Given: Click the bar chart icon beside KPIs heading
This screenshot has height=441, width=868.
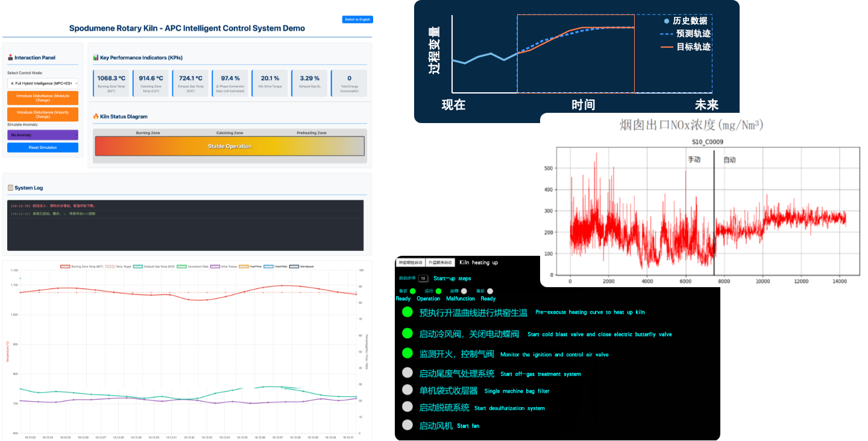Looking at the screenshot, I should (96, 58).
